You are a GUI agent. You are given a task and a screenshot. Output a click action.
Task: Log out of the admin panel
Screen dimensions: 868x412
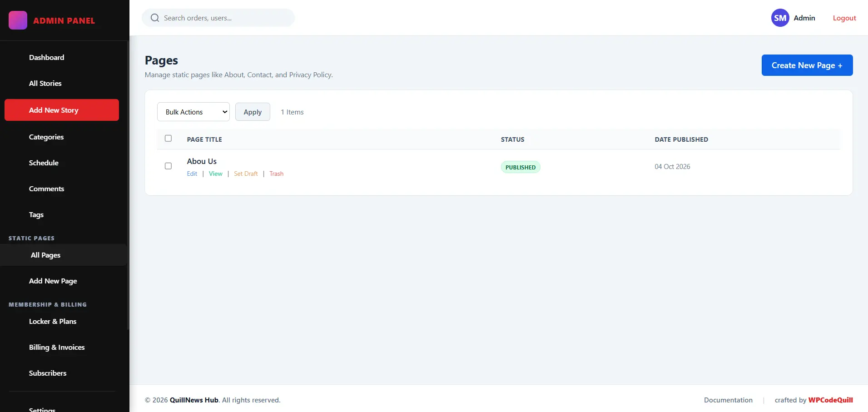pos(844,18)
